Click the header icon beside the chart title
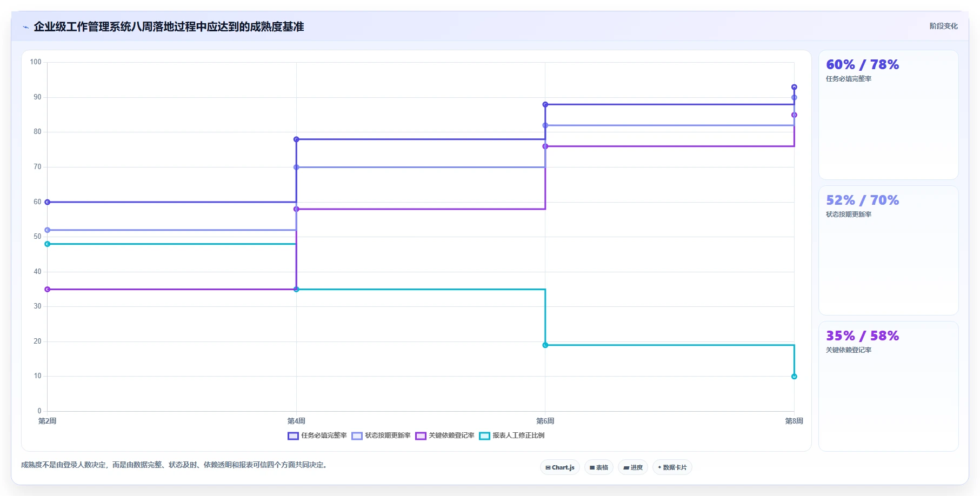Viewport: 980px width, 496px height. (25, 27)
